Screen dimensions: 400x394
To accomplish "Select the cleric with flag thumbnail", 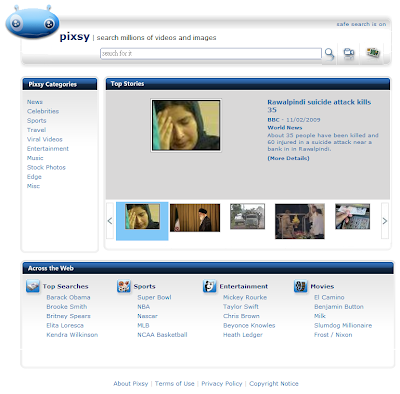I will point(195,218).
